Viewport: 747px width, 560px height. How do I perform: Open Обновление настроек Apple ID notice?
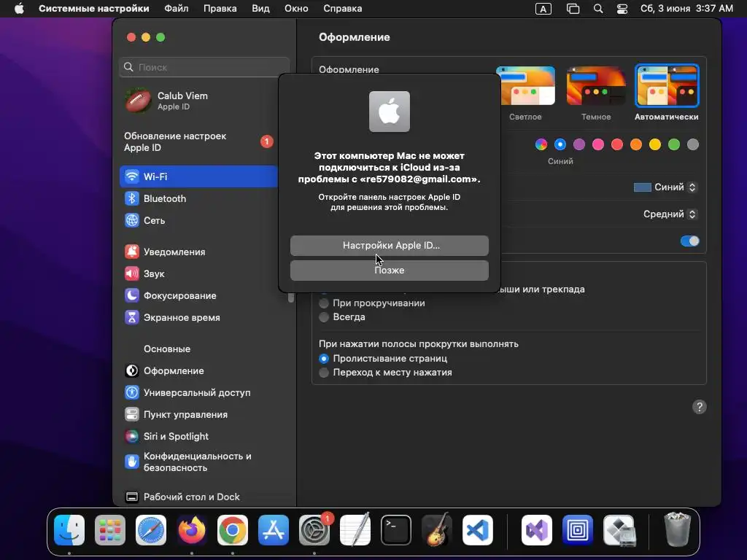(199, 142)
